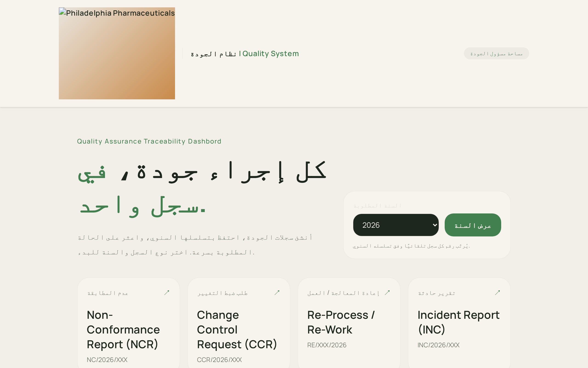Image resolution: width=588 pixels, height=368 pixels.
Task: Click the arrow icon on the Incident Report card
Action: (x=498, y=293)
